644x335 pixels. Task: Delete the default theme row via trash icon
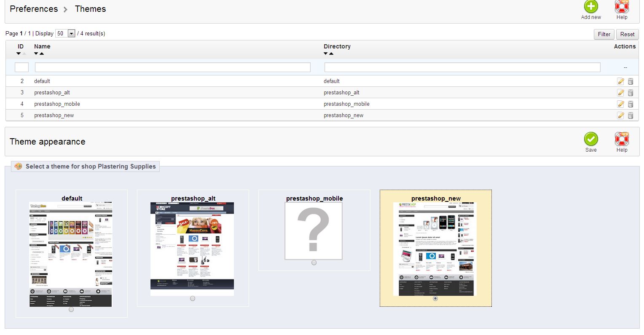[631, 81]
